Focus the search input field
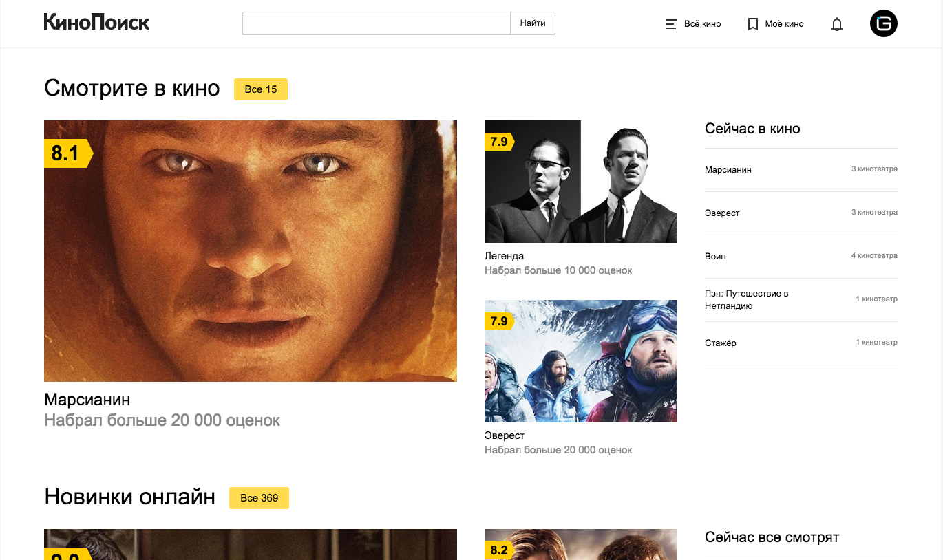 (x=377, y=23)
